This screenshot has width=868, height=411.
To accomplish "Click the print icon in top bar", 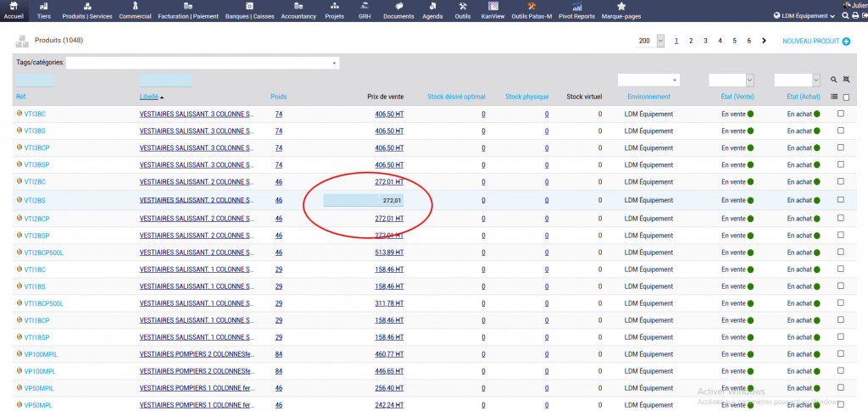I will [x=854, y=16].
